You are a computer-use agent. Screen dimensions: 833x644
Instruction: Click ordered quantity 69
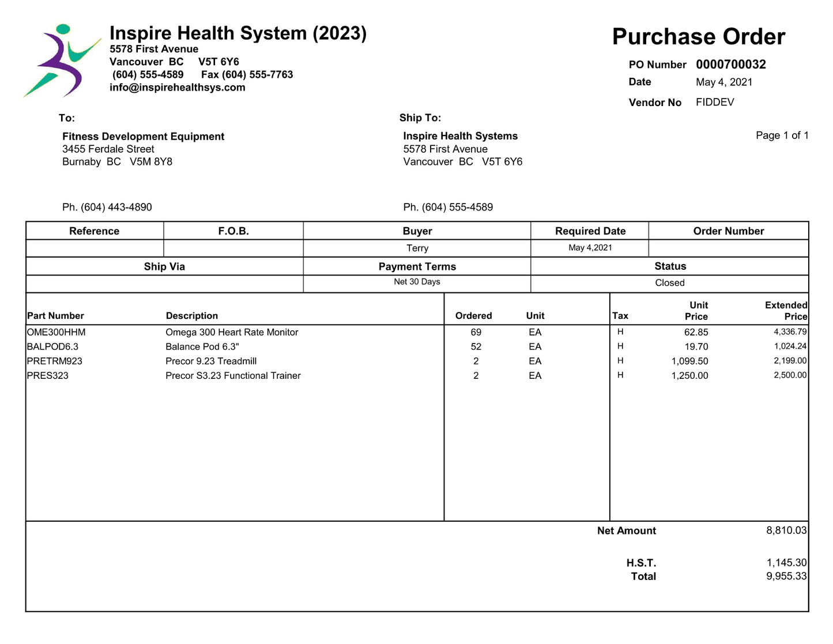click(476, 333)
